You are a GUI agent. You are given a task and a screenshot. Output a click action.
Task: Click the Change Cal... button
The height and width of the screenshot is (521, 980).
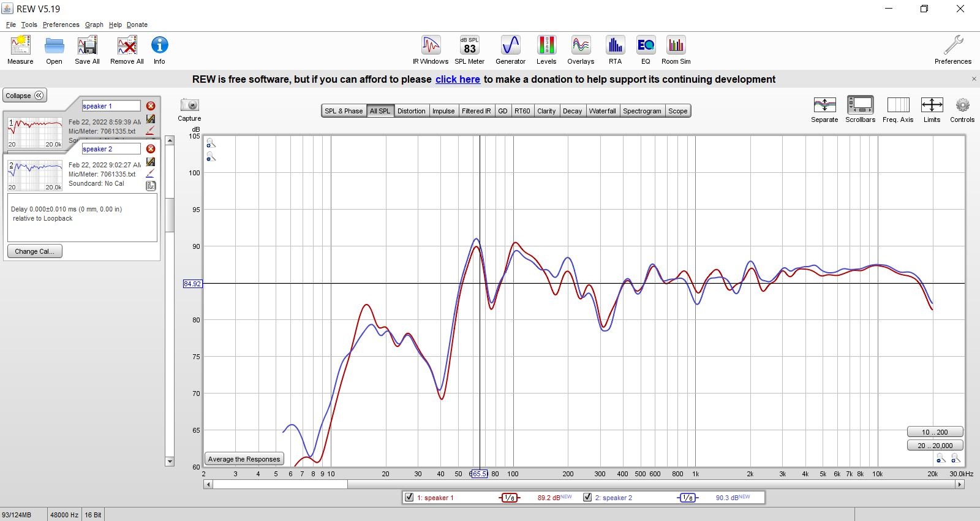point(34,251)
